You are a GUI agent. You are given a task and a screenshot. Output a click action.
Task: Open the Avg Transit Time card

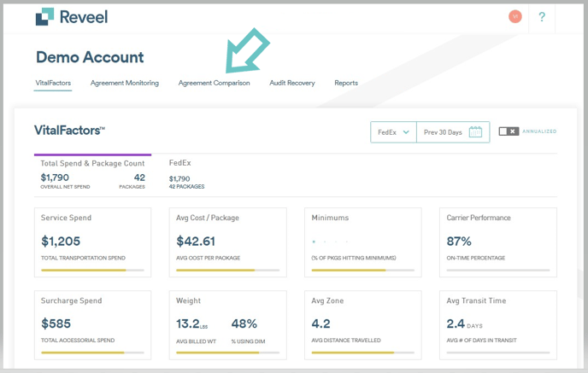pyautogui.click(x=498, y=325)
